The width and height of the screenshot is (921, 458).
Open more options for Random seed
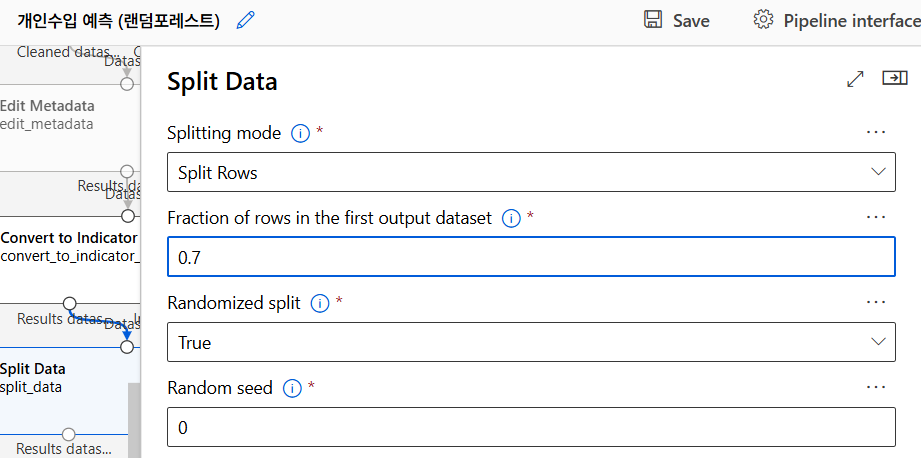pyautogui.click(x=876, y=387)
